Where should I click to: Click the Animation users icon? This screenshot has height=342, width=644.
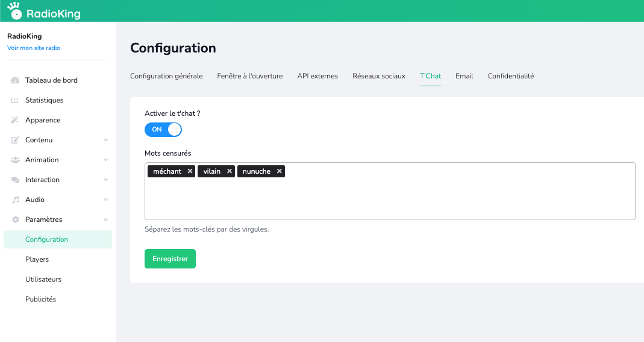[16, 160]
